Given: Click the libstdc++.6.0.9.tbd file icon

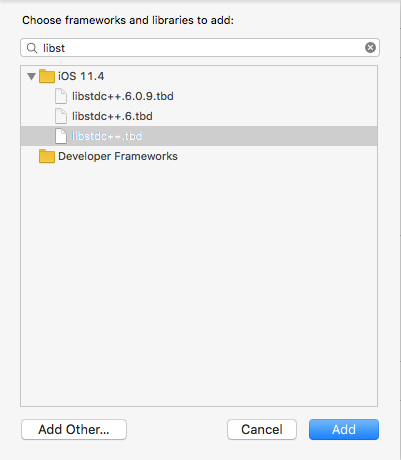Looking at the screenshot, I should click(x=61, y=96).
